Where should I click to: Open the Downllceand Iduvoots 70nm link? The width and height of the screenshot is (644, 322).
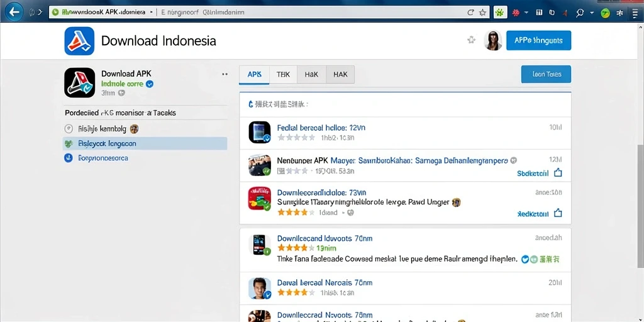[325, 238]
